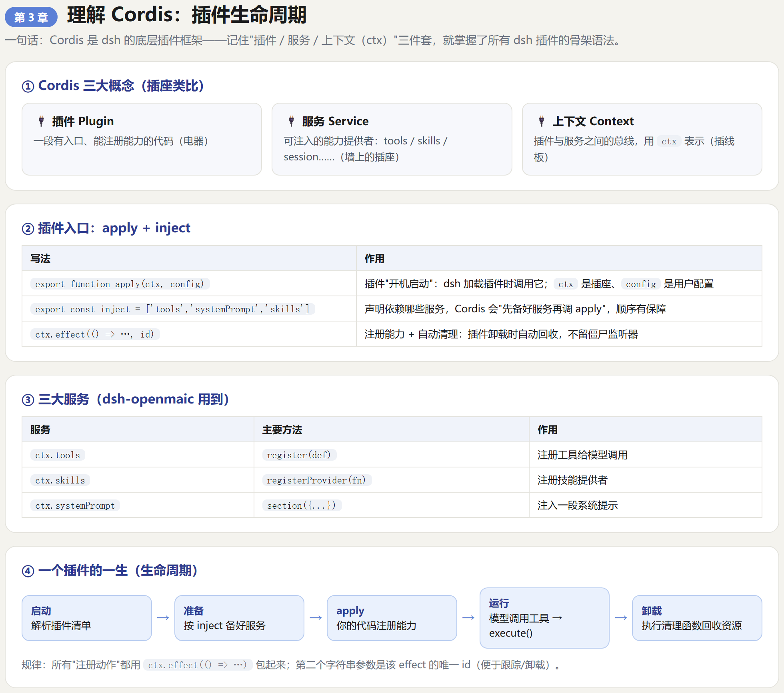
Task: Click the 第 3 章 chapter badge
Action: pyautogui.click(x=31, y=17)
